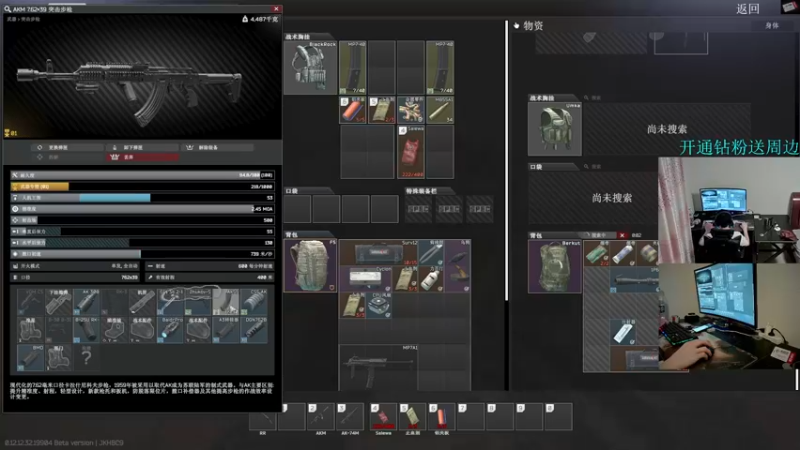Select the Surv12 field surgical kit
800x450 pixels.
pyautogui.click(x=379, y=252)
